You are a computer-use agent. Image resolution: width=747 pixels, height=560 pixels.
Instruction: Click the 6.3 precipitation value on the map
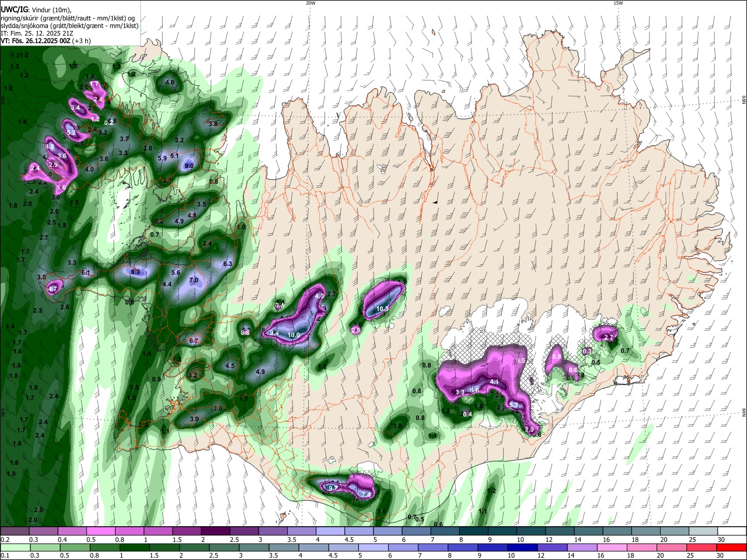228,264
